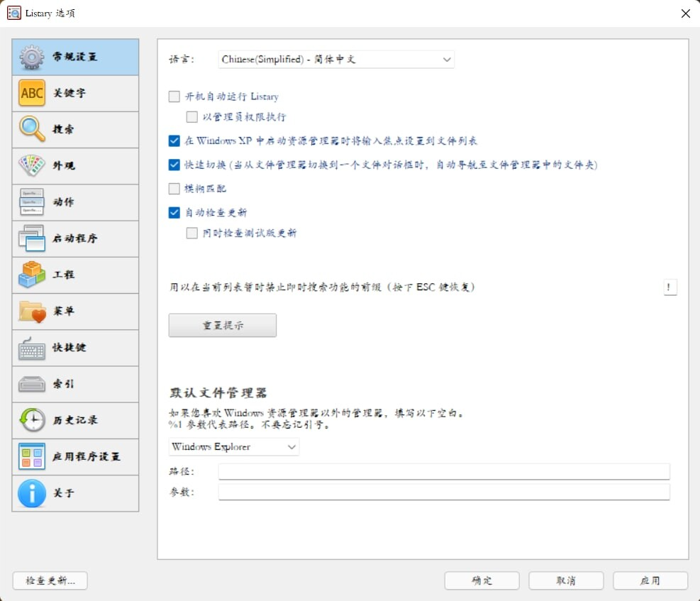
Task: Uncheck the Windows XP 输入焦点 option
Action: tap(174, 141)
